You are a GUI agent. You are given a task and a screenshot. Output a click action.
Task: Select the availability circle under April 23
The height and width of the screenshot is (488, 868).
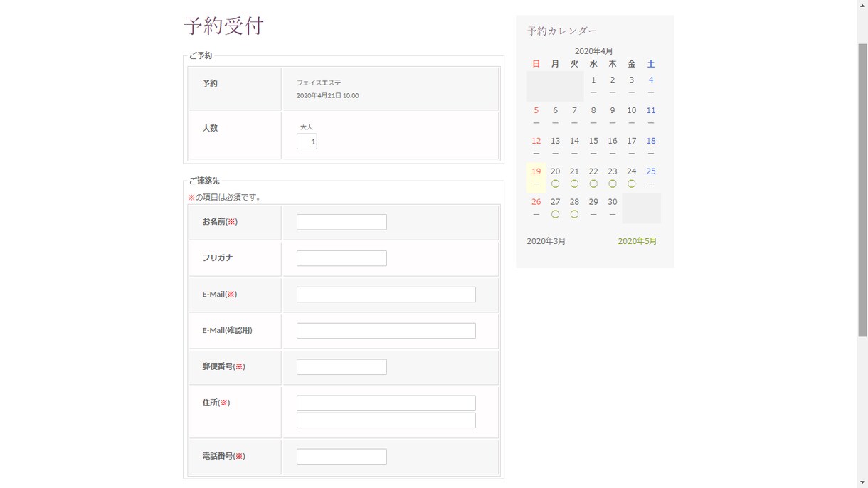(613, 184)
